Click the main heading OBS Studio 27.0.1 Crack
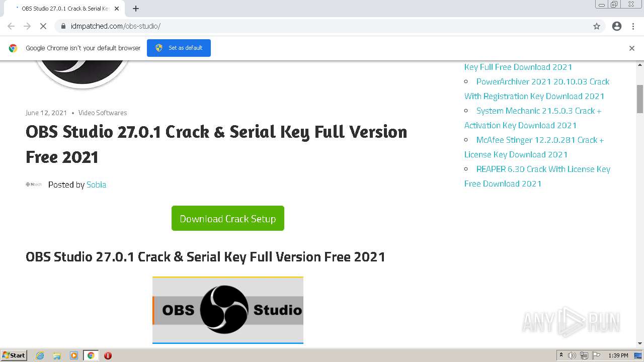The image size is (644, 362). [216, 144]
